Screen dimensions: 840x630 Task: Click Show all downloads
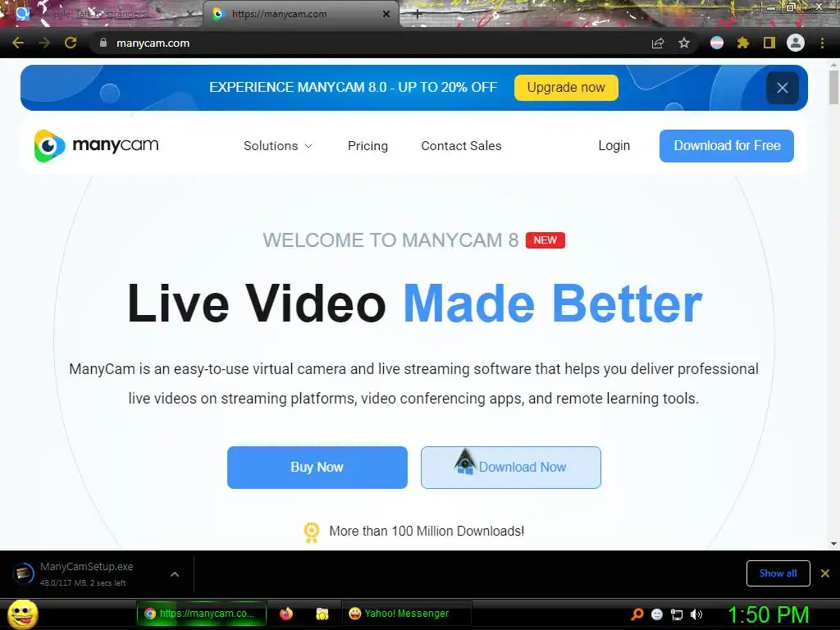[778, 573]
